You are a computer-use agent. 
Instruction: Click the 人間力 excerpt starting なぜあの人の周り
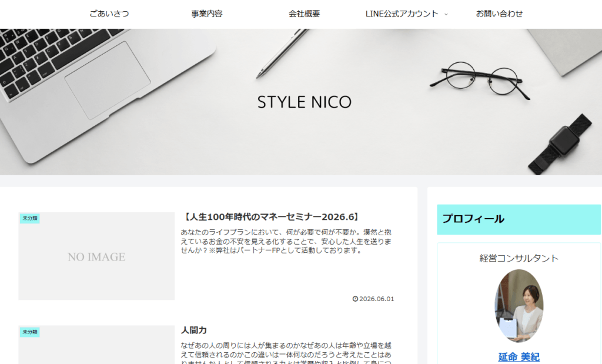(x=286, y=353)
